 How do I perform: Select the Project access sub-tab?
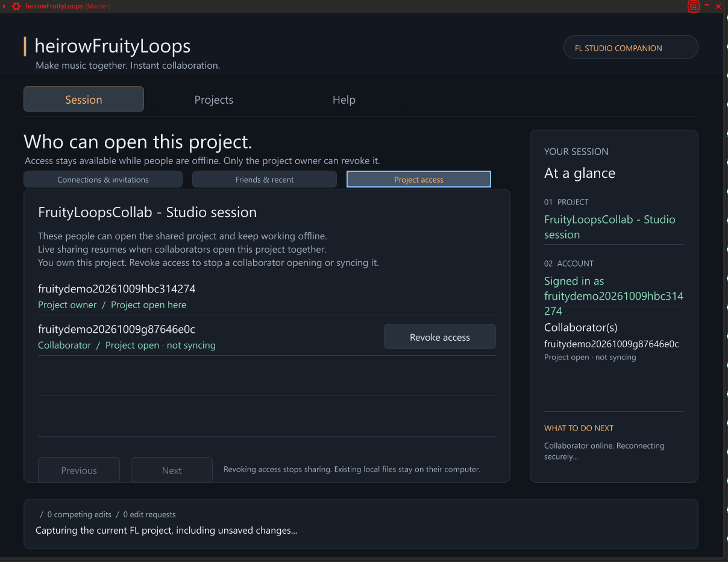419,179
